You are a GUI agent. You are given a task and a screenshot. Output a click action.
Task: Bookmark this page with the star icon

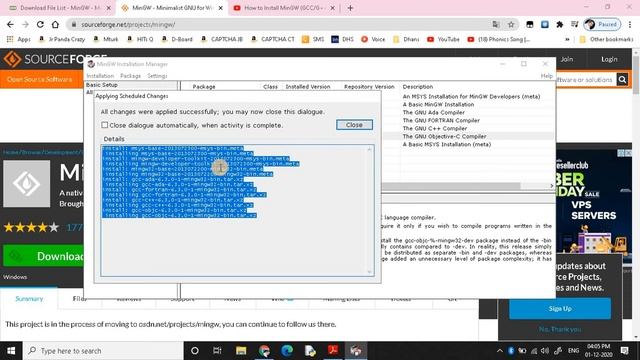(x=511, y=24)
